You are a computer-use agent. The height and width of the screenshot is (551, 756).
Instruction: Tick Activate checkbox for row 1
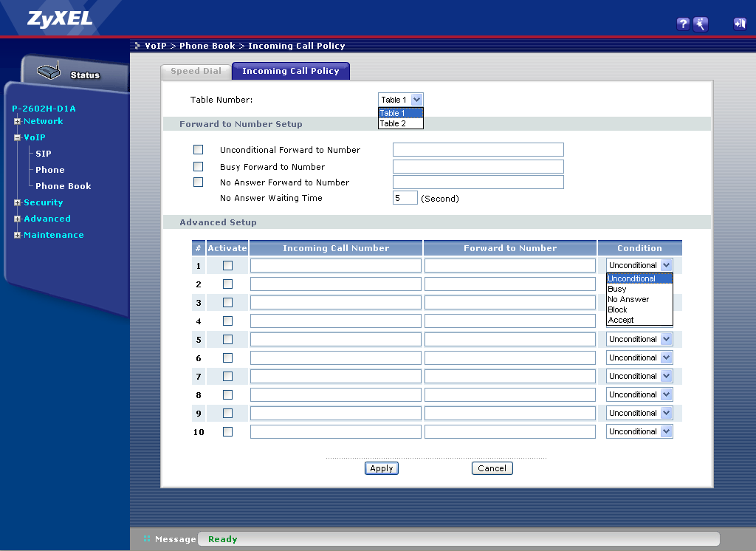click(x=227, y=266)
